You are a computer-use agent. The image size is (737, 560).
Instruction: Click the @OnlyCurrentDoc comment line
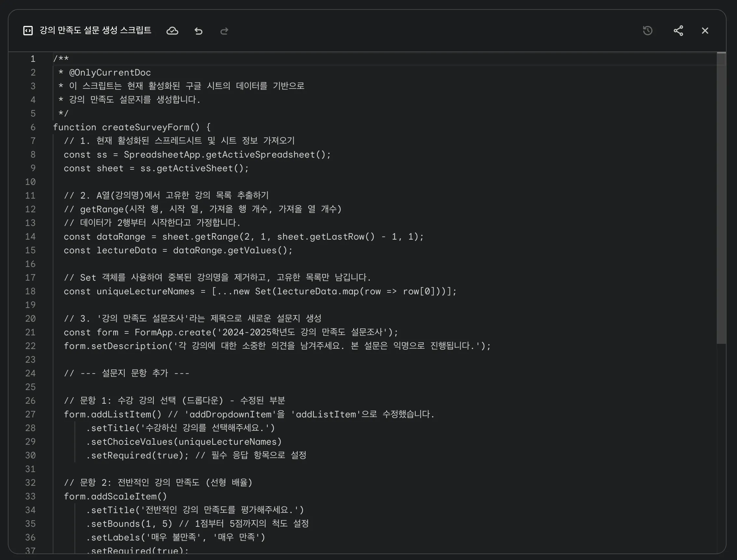click(110, 73)
